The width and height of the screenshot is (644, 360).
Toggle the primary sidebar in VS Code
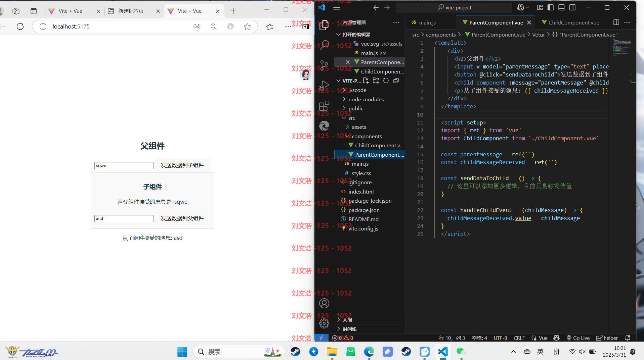pyautogui.click(x=551, y=7)
